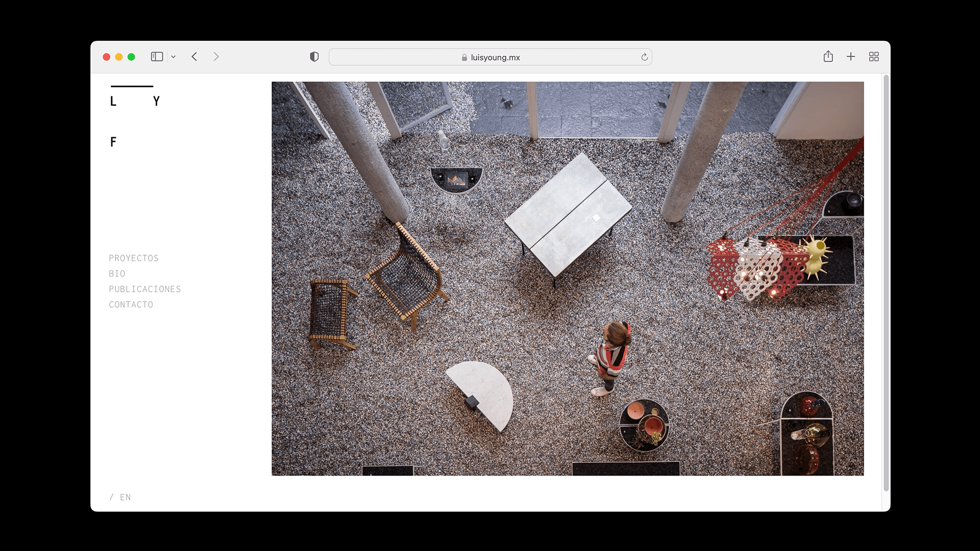
Task: Maximize the window with green button
Action: [131, 57]
